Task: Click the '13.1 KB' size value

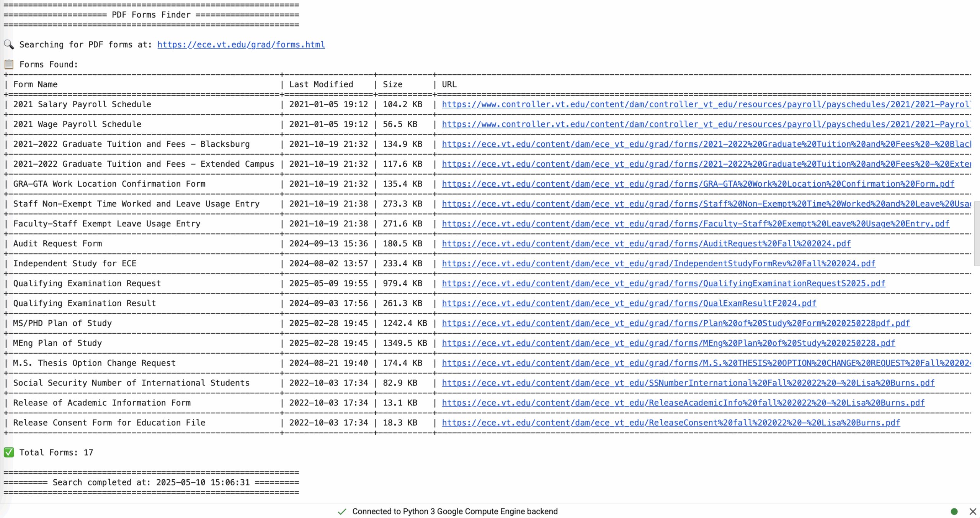Action: click(x=400, y=403)
